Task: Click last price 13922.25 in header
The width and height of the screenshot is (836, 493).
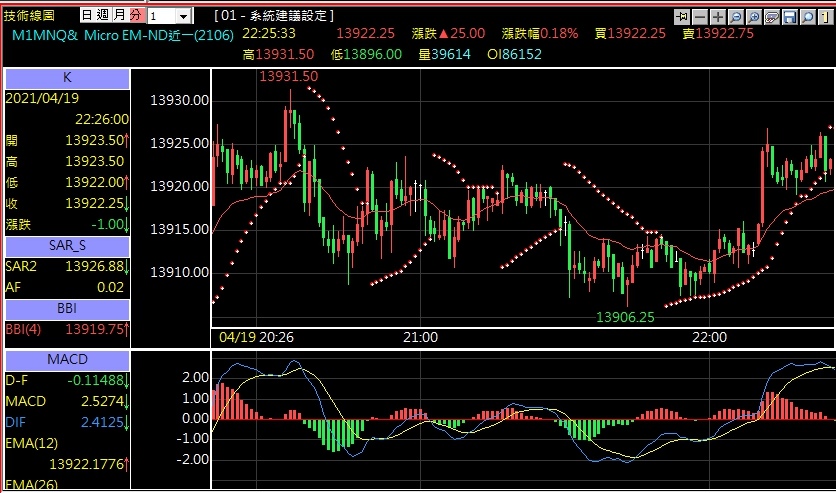Action: pyautogui.click(x=365, y=34)
